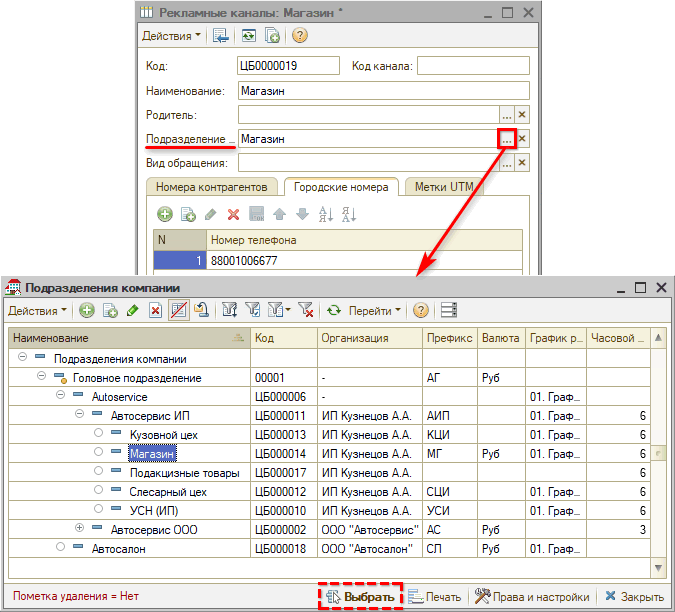Open selection for Родитель field

[x=507, y=115]
